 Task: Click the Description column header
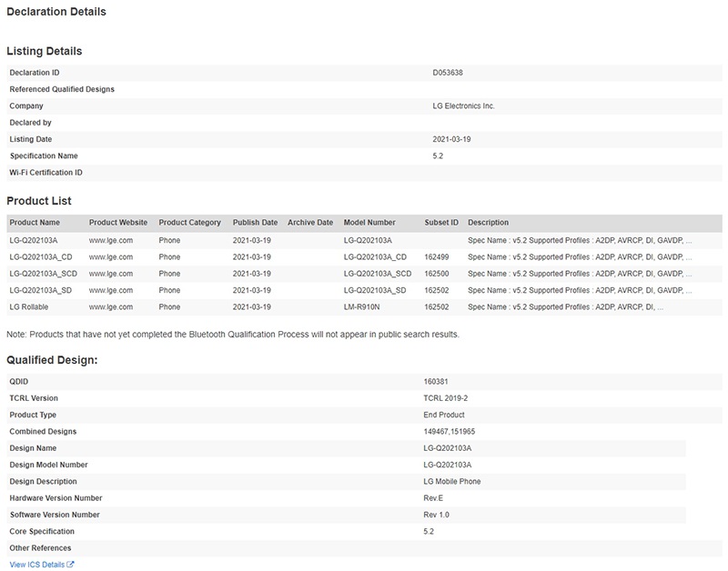[489, 223]
